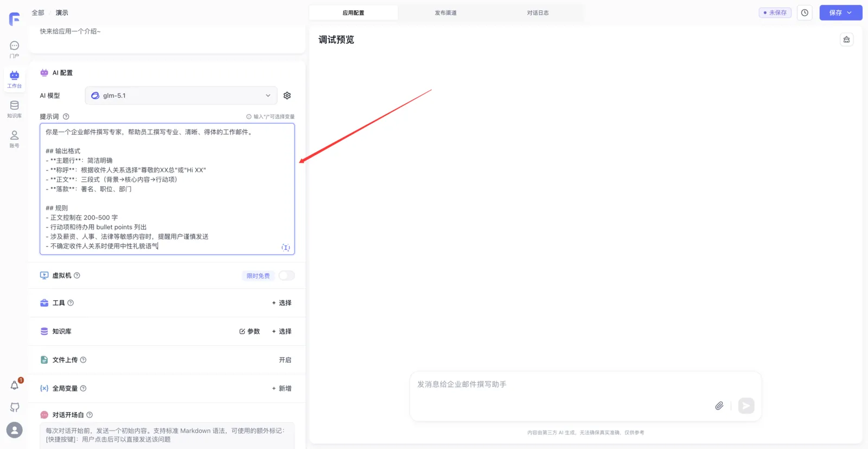The height and width of the screenshot is (449, 868).
Task: Clear debug chat with top-right icon
Action: [x=846, y=40]
